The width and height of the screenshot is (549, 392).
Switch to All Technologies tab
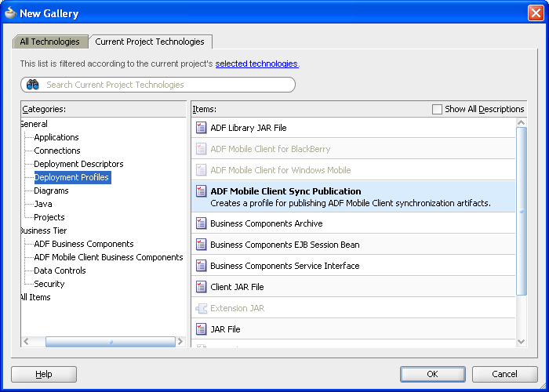(50, 42)
